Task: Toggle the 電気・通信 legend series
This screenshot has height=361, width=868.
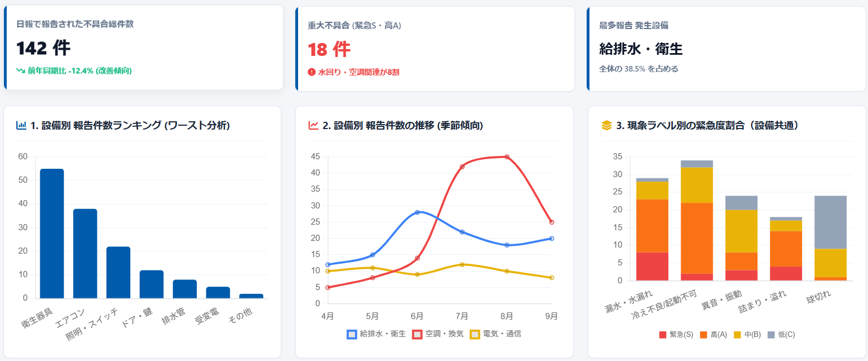Action: (496, 334)
